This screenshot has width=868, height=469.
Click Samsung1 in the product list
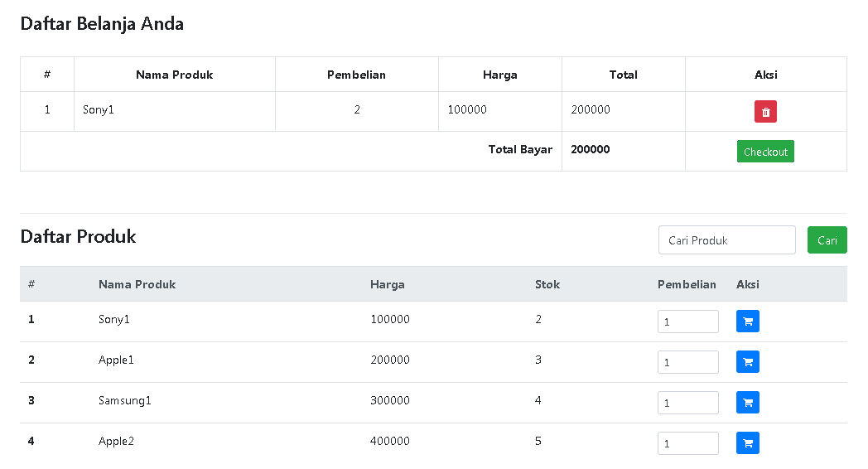point(124,401)
